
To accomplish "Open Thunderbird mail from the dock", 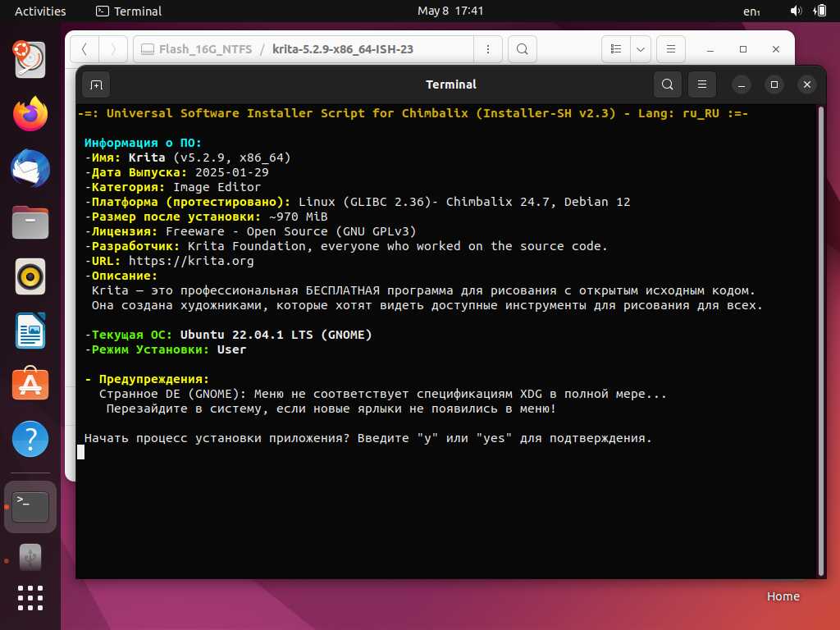I will point(30,169).
